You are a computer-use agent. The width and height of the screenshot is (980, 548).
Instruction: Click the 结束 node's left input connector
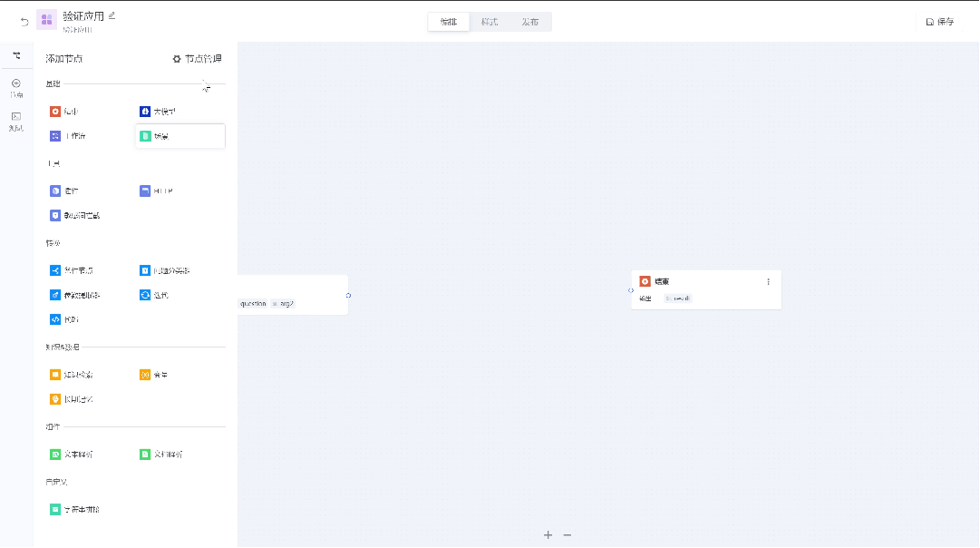(631, 290)
